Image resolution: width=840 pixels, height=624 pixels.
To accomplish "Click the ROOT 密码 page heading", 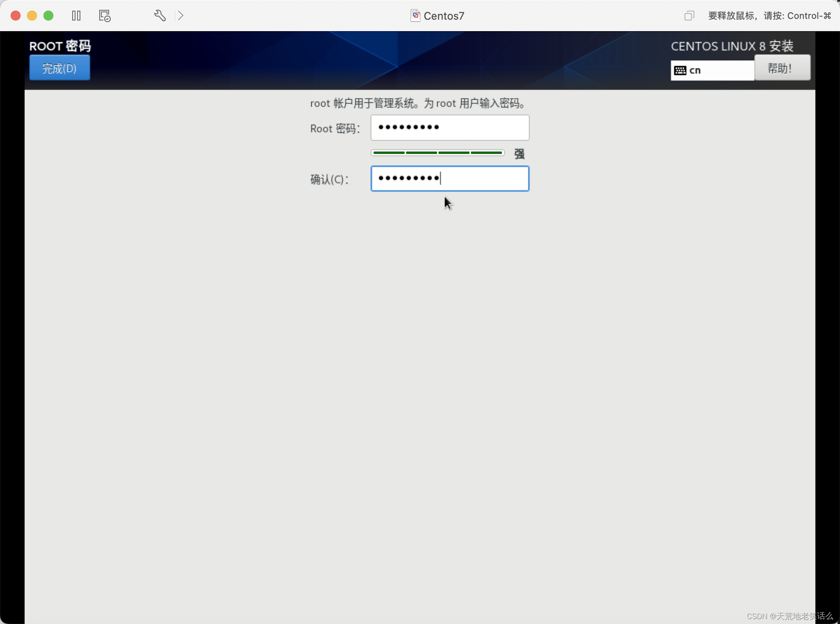I will click(x=60, y=46).
